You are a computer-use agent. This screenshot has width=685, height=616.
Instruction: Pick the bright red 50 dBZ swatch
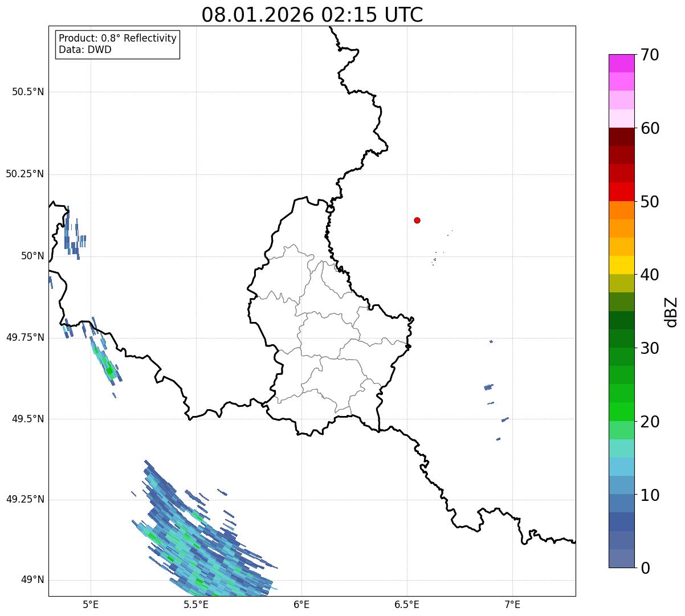pyautogui.click(x=621, y=192)
